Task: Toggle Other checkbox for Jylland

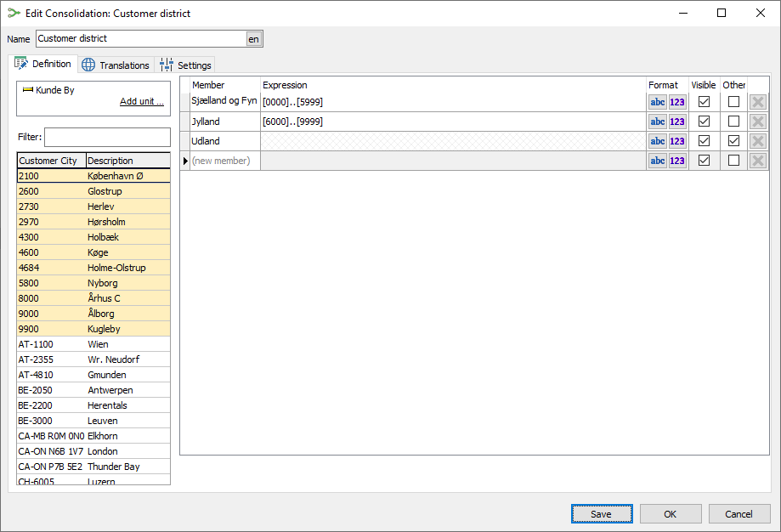Action: 733,121
